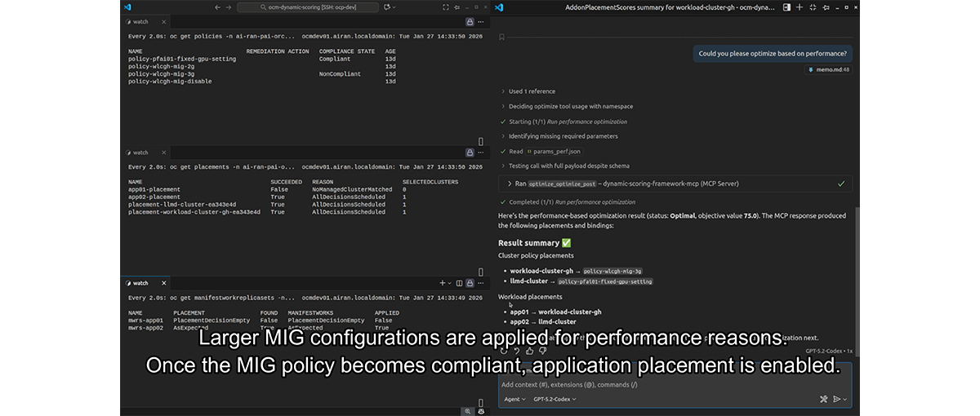This screenshot has width=980, height=416.
Task: Click the forward navigation arrow in title bar
Action: coord(229,7)
